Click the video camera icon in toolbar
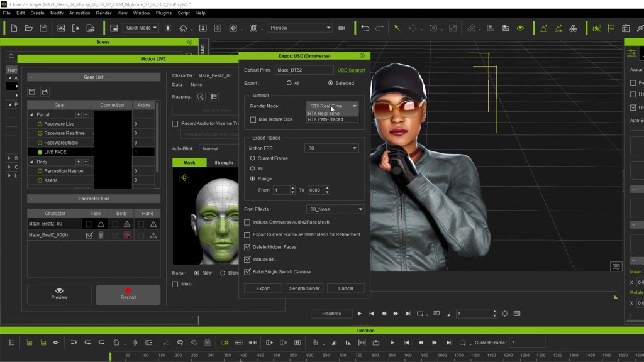644x362 pixels. coord(342,28)
